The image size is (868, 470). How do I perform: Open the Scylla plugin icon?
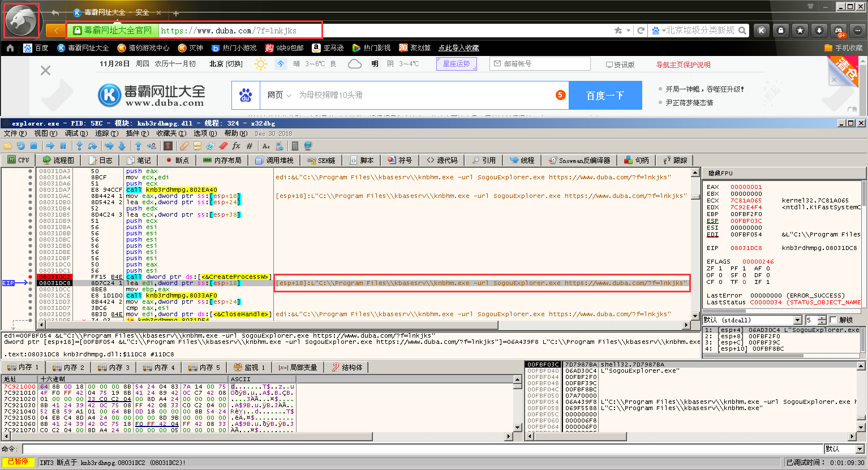tap(167, 146)
